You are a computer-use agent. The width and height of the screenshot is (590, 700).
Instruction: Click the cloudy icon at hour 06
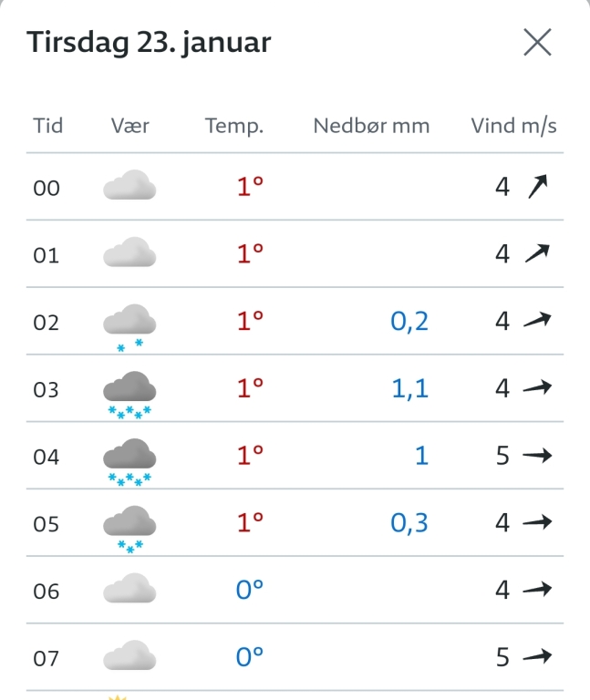click(129, 589)
